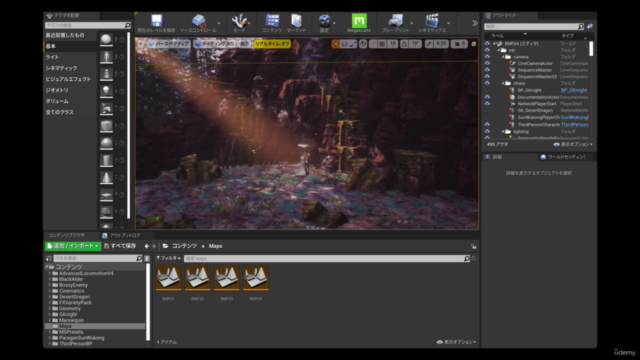The width and height of the screenshot is (640, 360).
Task: Toggle visibility of NetworkPlayerStart
Action: (x=487, y=104)
